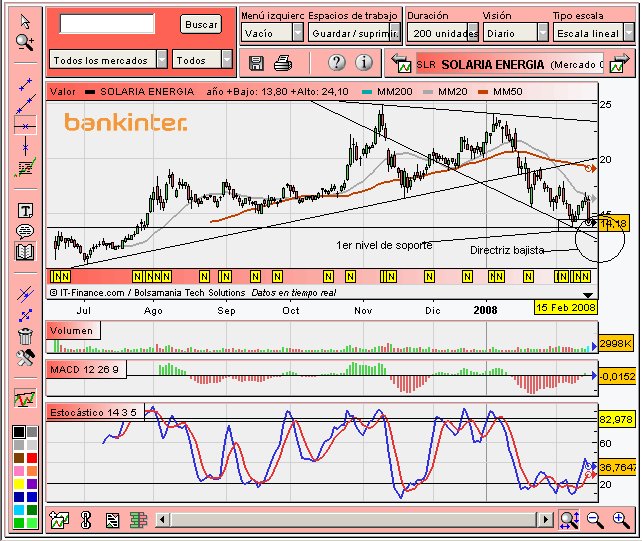The image size is (642, 541).
Task: Open the Vacío left menu dropdown
Action: tap(272, 33)
